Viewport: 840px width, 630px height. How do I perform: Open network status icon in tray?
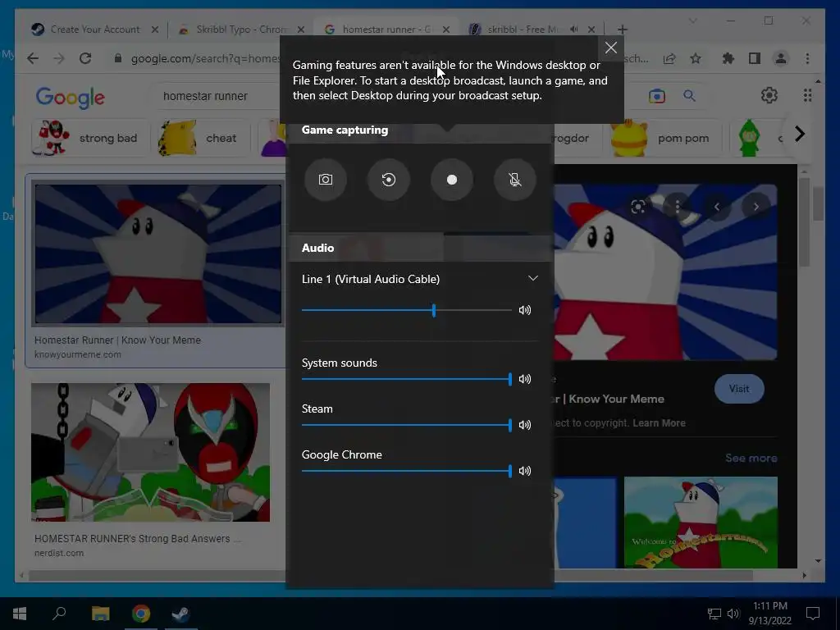(x=714, y=614)
